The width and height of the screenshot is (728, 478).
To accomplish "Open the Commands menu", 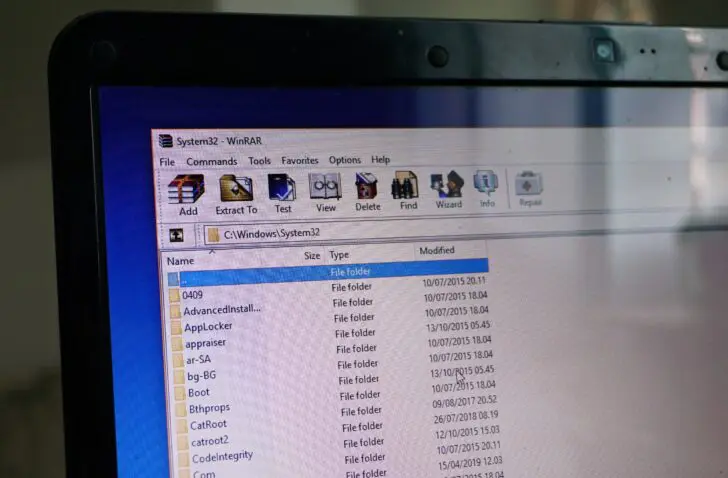I will 212,161.
